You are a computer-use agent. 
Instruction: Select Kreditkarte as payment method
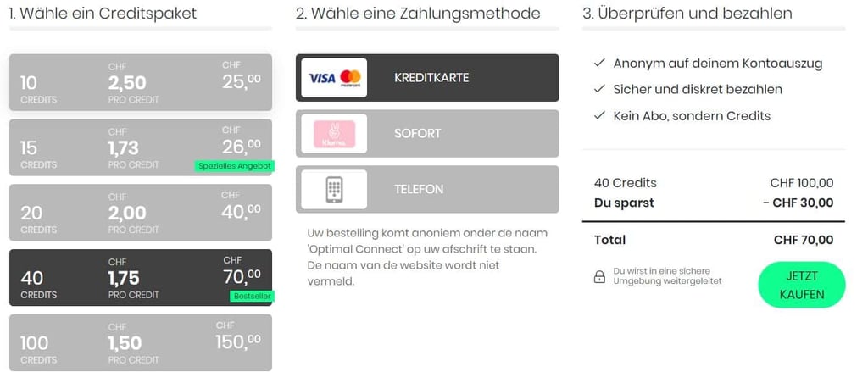pyautogui.click(x=427, y=77)
